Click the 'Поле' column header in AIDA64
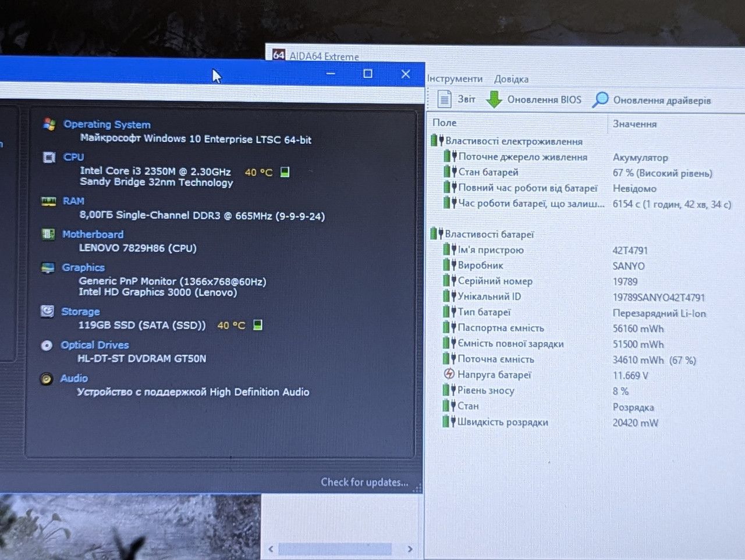The height and width of the screenshot is (560, 745). [x=445, y=123]
